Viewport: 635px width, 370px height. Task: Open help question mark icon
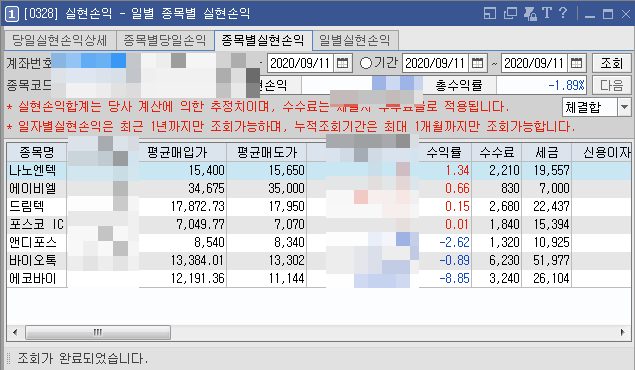tap(563, 13)
